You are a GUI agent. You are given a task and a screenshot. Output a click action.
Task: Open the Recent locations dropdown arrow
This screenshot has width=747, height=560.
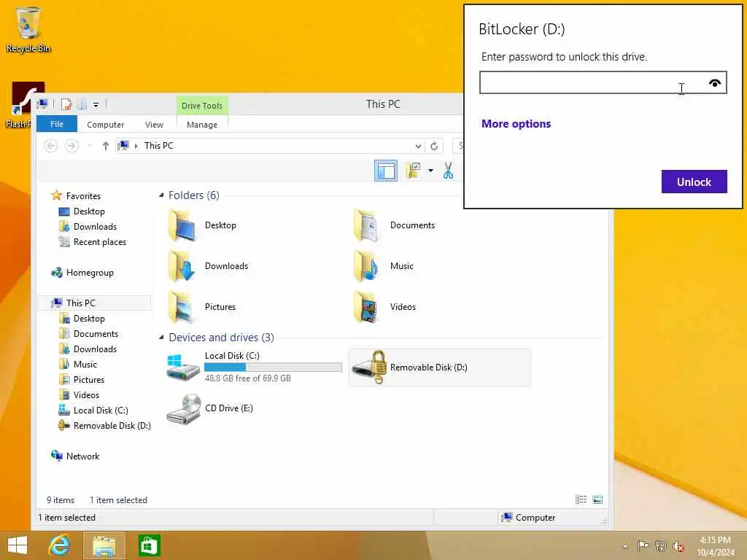(90, 146)
